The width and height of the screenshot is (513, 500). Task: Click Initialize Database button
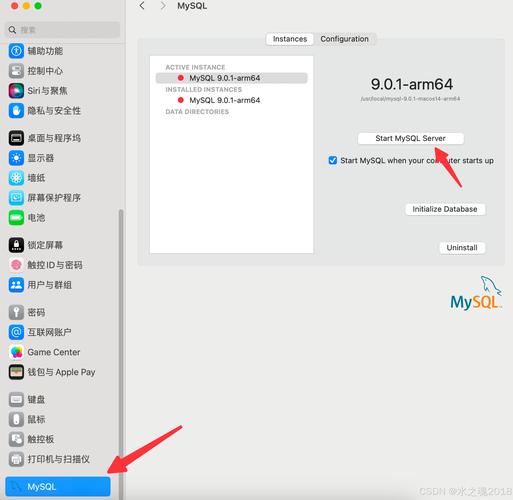point(445,209)
